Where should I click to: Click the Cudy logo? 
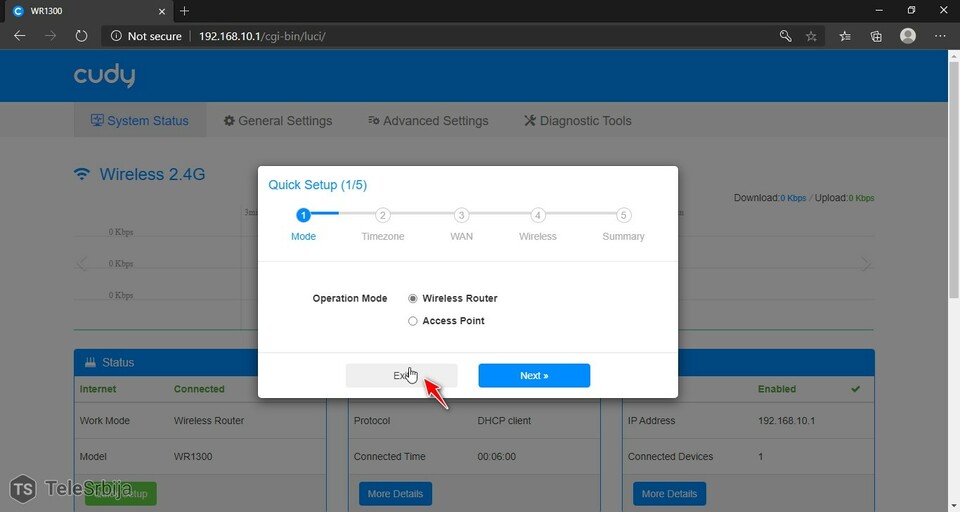click(x=104, y=76)
